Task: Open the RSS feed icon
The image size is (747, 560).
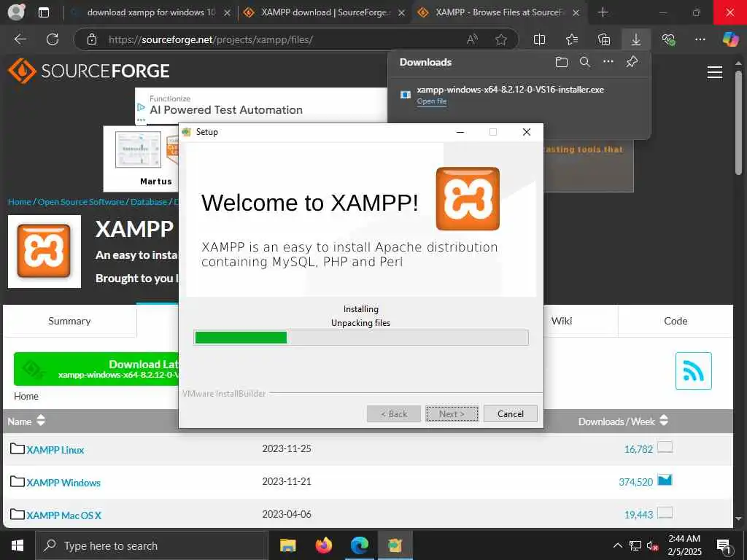Action: pyautogui.click(x=694, y=371)
